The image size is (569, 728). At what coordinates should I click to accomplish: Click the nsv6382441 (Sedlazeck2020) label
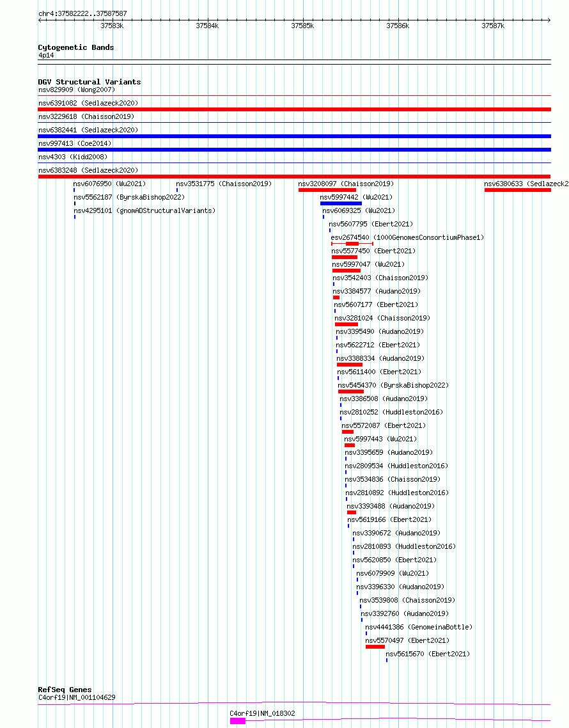coord(88,130)
